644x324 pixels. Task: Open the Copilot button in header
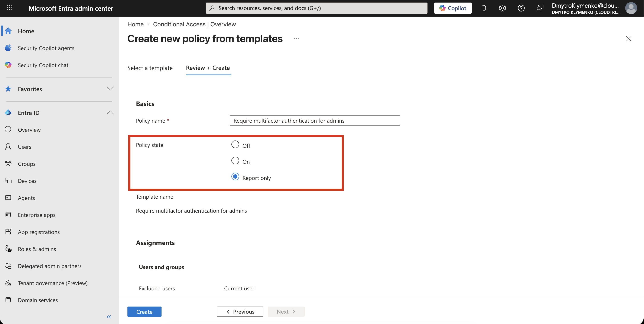click(x=452, y=8)
